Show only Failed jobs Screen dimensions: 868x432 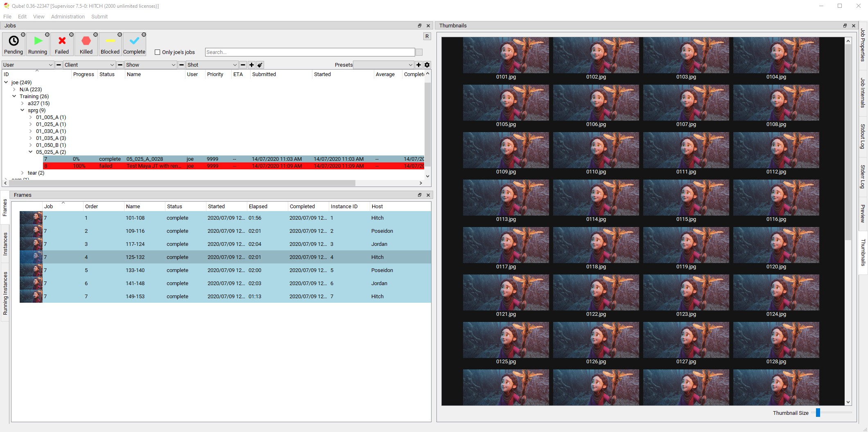[62, 44]
